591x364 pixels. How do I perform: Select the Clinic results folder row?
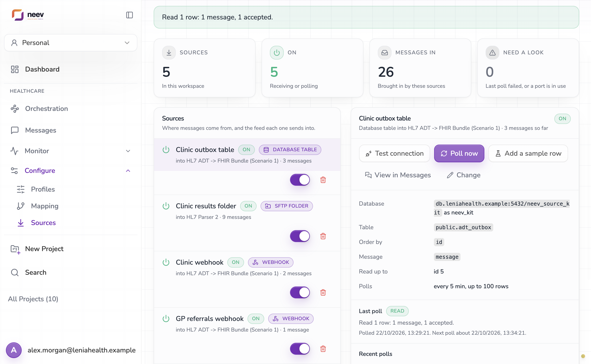pyautogui.click(x=247, y=223)
